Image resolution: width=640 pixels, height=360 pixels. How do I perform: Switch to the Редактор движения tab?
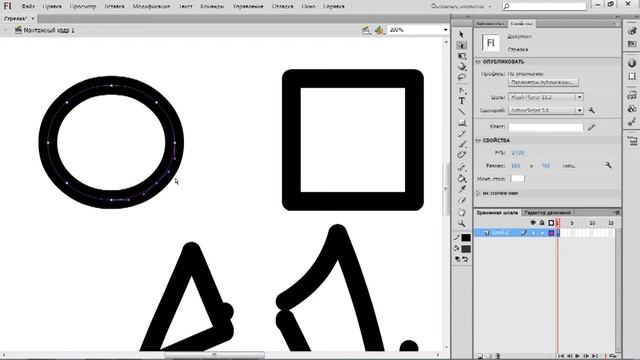click(547, 213)
